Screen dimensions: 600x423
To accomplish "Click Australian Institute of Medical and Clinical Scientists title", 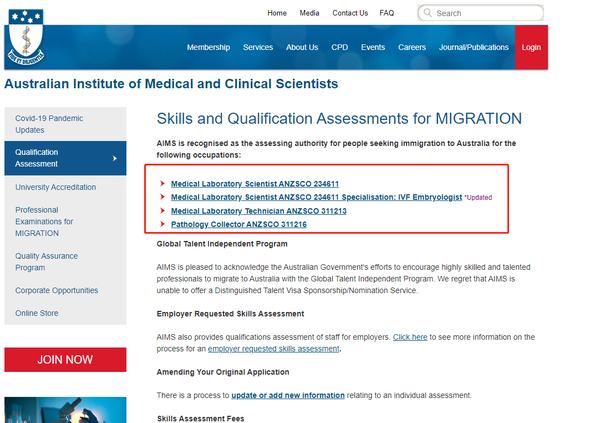I will 171,84.
